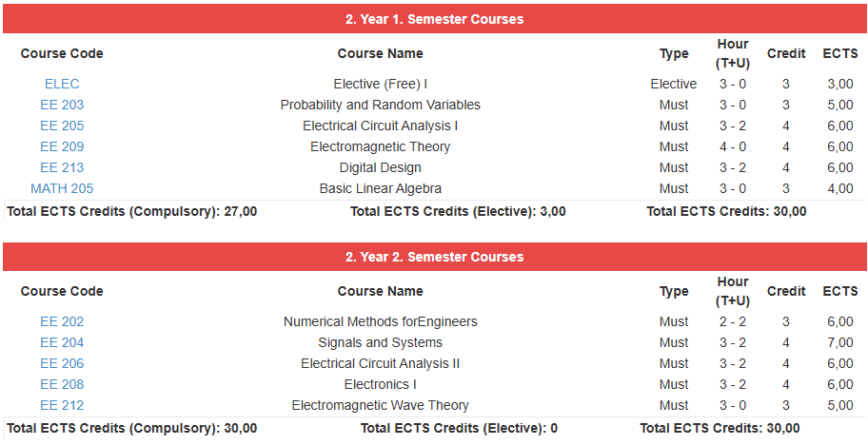
Task: Select the EE 209 course link
Action: point(62,146)
